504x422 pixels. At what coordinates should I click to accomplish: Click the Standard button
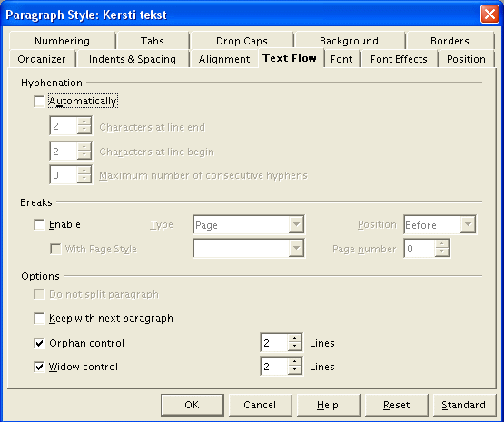464,405
